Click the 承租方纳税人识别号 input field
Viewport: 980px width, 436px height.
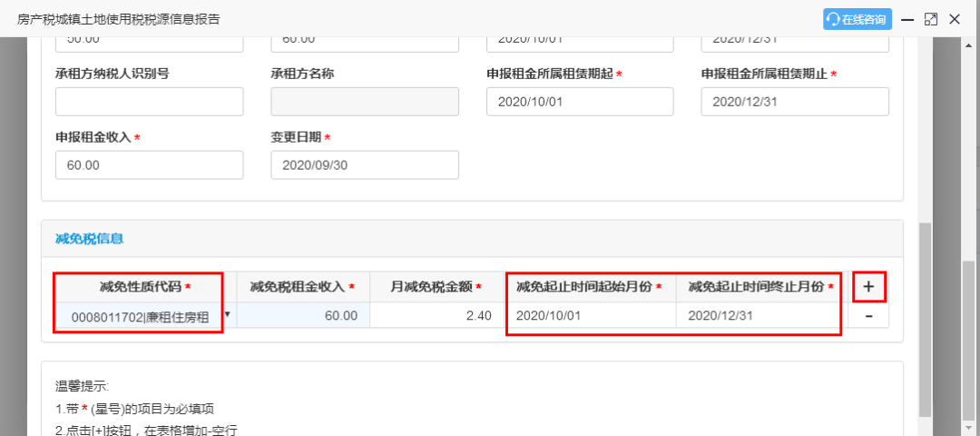150,102
